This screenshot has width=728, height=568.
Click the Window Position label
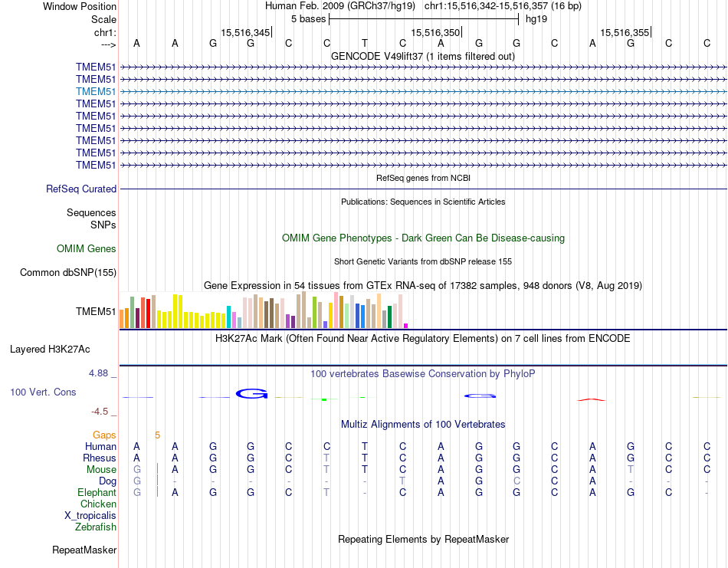(x=80, y=6)
